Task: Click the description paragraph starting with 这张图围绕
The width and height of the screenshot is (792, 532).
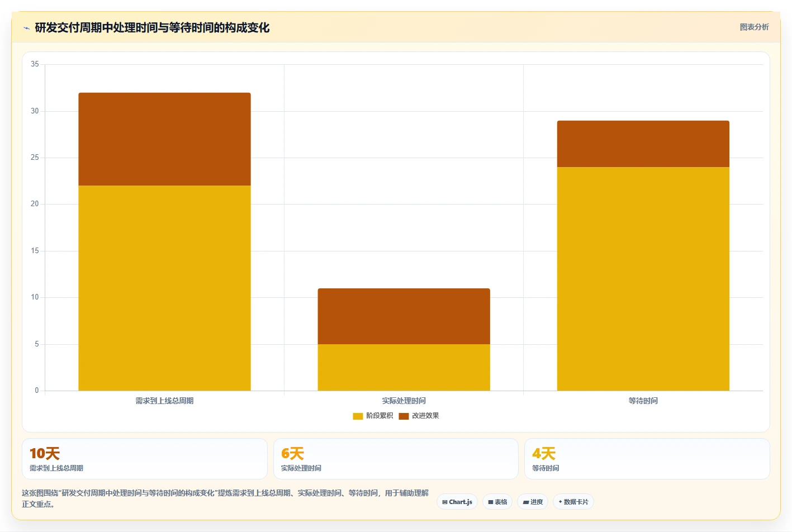Action: [x=225, y=498]
